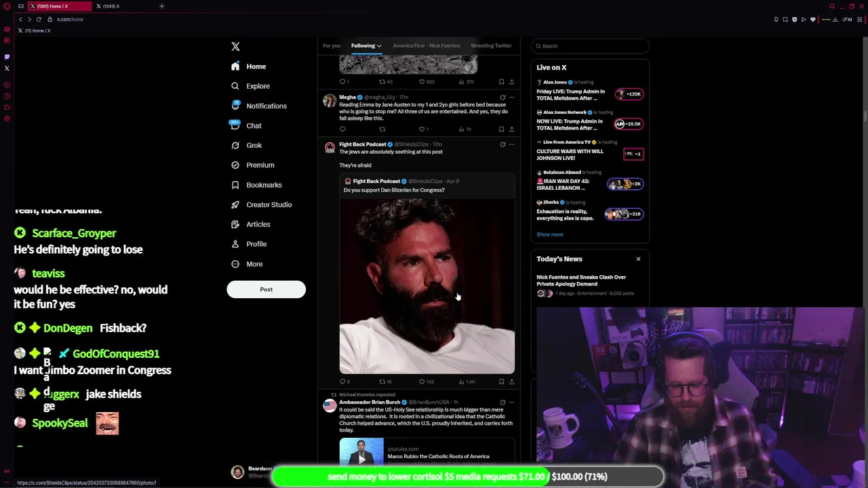
Task: Open Articles in the sidebar
Action: [250, 224]
